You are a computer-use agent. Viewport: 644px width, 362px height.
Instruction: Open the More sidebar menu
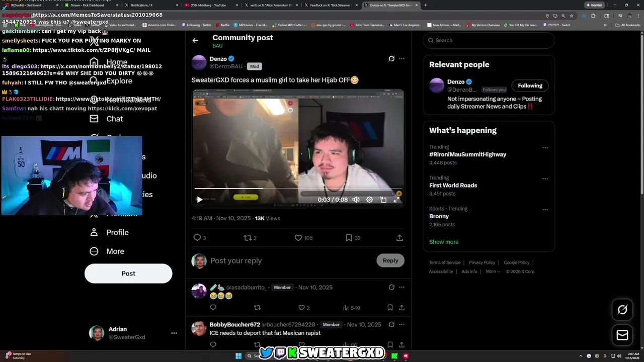click(107, 251)
